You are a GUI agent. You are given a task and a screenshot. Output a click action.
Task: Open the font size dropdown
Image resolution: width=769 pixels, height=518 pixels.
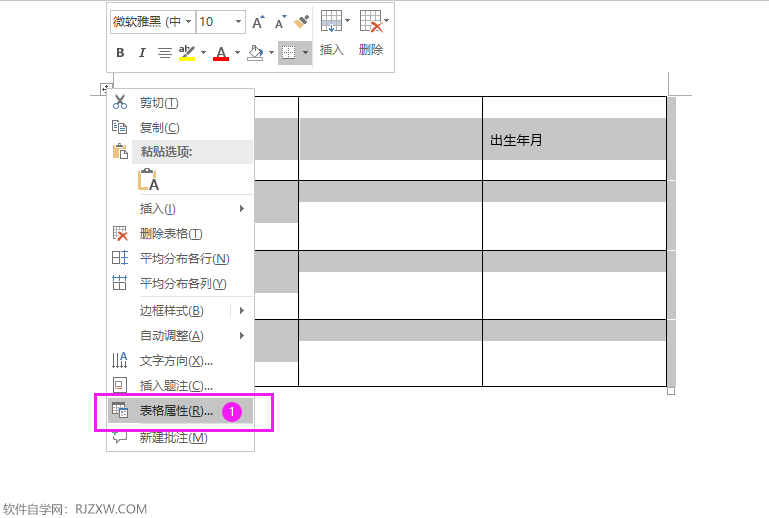click(238, 22)
